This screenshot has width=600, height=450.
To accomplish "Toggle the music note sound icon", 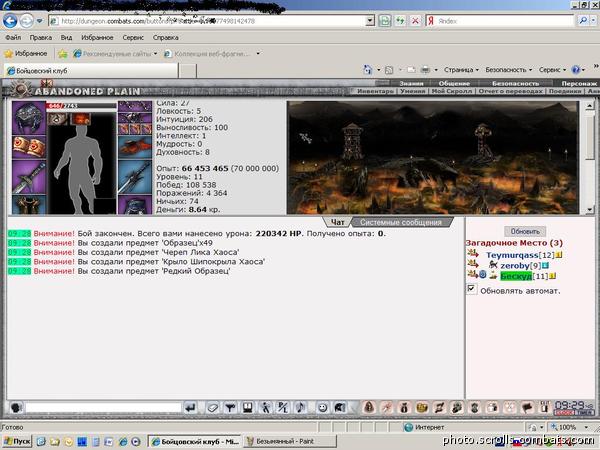I will pyautogui.click(x=300, y=408).
